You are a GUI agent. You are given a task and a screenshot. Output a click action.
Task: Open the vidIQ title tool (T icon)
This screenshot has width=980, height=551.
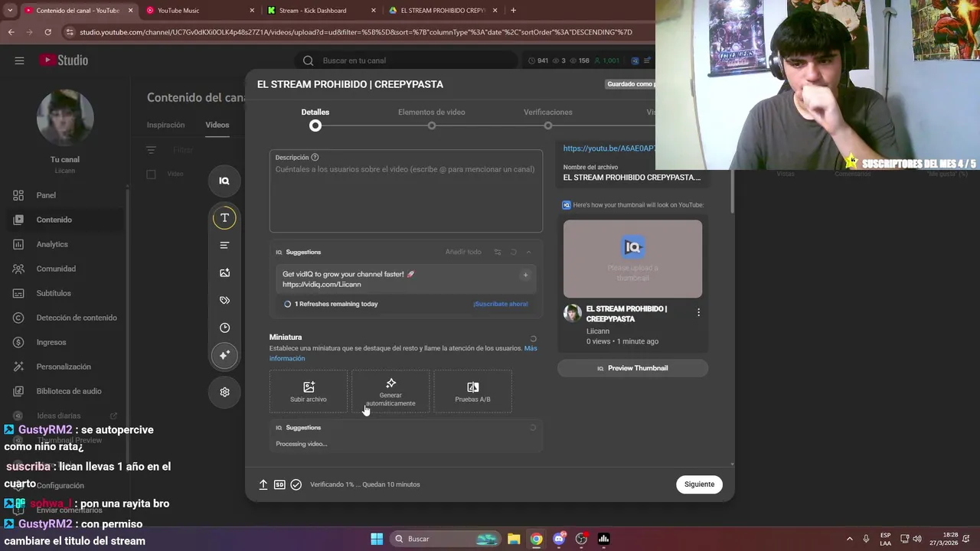[x=224, y=218]
